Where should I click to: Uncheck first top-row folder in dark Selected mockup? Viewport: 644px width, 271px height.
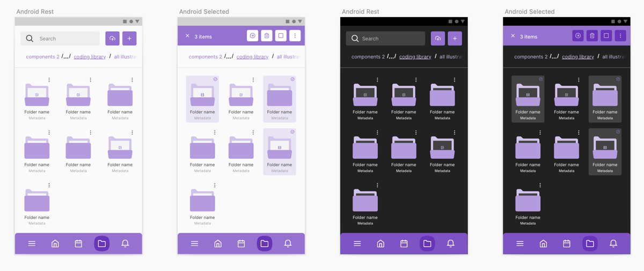pos(541,79)
